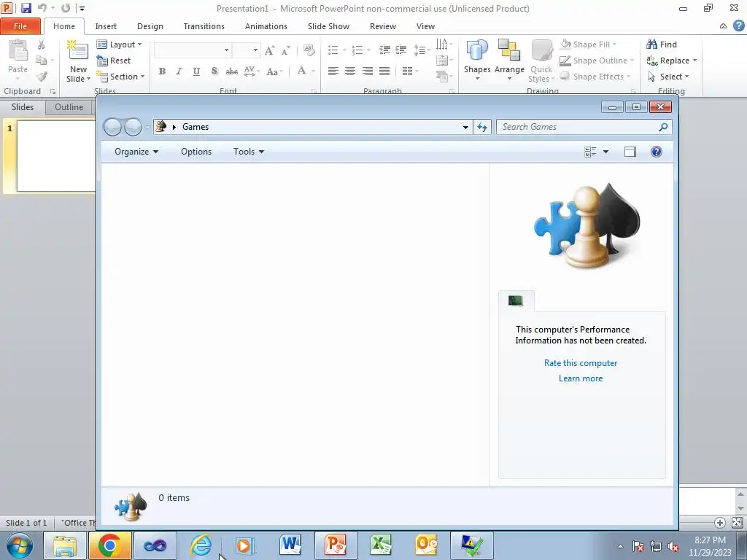Open Excel from the taskbar
Image resolution: width=747 pixels, height=560 pixels.
coord(381,545)
